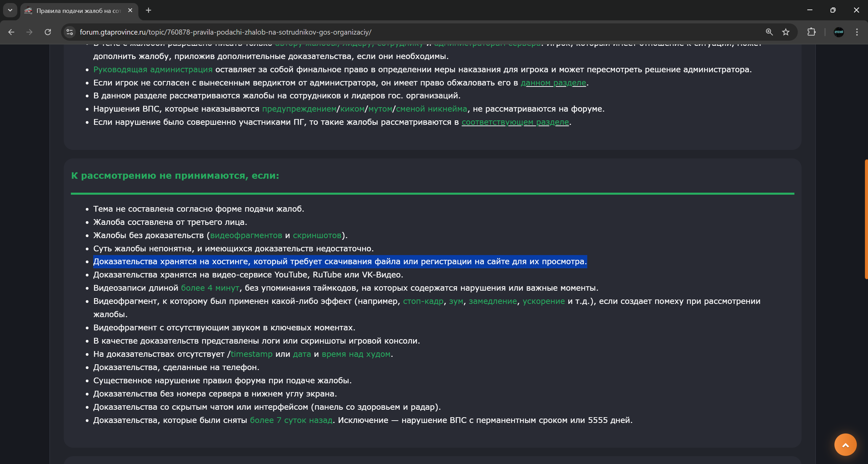Reload the forum page

pyautogui.click(x=48, y=32)
